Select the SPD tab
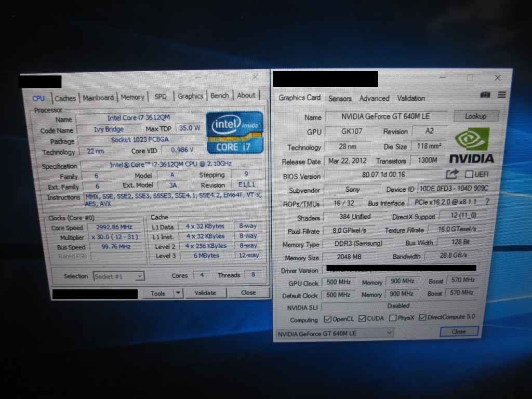Viewport: 532px width, 399px height. coord(161,97)
